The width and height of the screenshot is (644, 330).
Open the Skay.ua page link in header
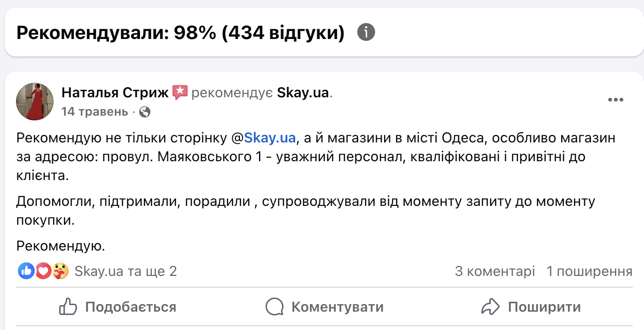303,93
